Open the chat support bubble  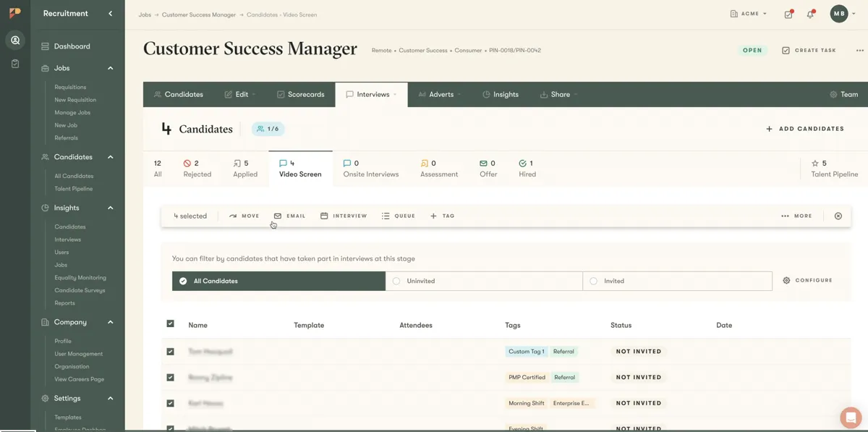pos(850,418)
